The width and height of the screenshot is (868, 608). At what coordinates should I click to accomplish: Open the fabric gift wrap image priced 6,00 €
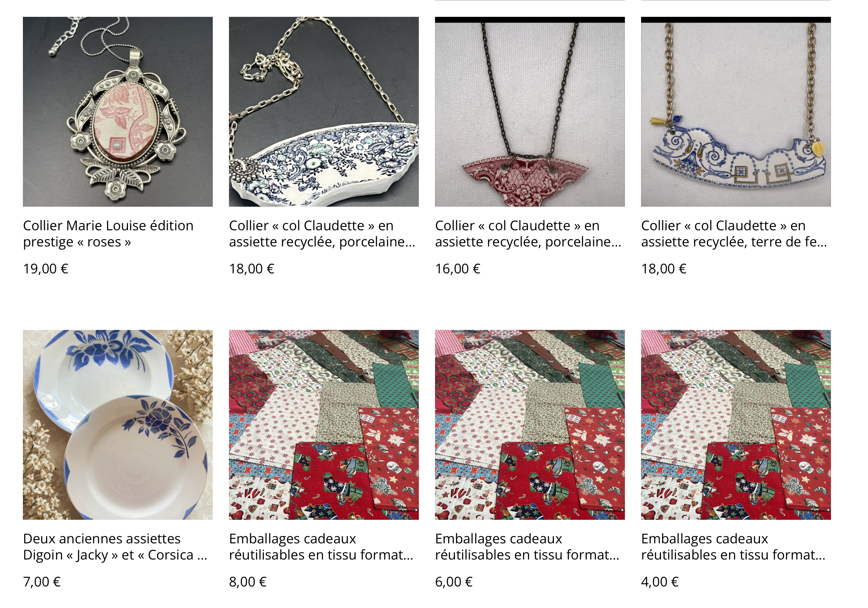[530, 425]
